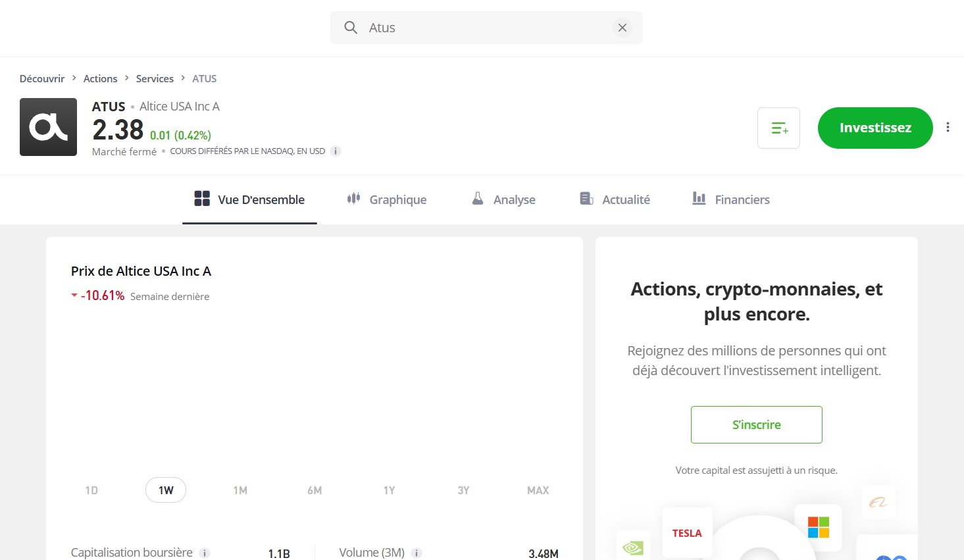Image resolution: width=964 pixels, height=560 pixels.
Task: Click the 1.1B market cap value
Action: pos(279,553)
